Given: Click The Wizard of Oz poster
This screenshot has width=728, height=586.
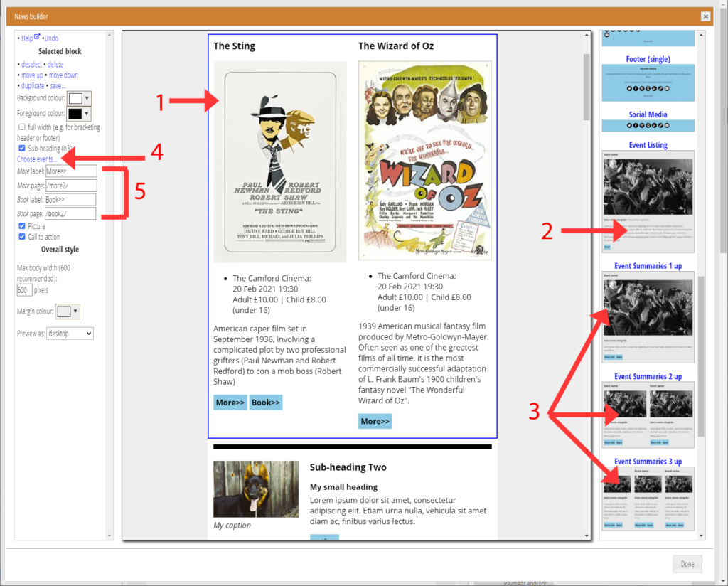Looking at the screenshot, I should click(x=425, y=160).
